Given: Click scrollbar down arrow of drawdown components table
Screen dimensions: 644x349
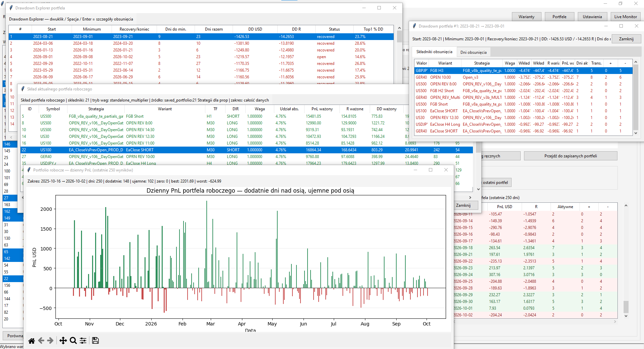Looking at the screenshot, I should [x=636, y=133].
